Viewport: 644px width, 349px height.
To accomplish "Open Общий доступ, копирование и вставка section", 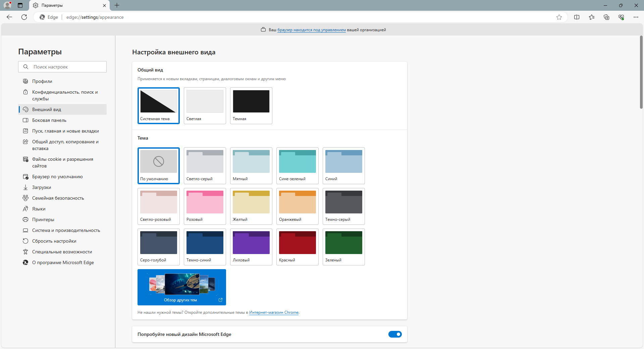I will 62,145.
